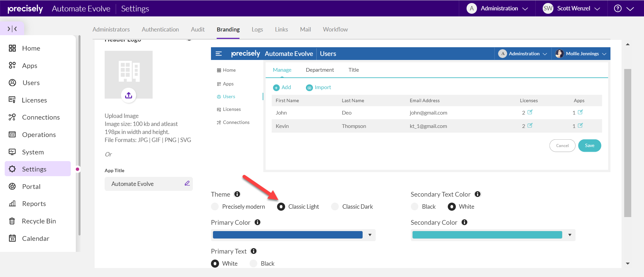
Task: Edit App Title with pencil icon
Action: coord(187,184)
